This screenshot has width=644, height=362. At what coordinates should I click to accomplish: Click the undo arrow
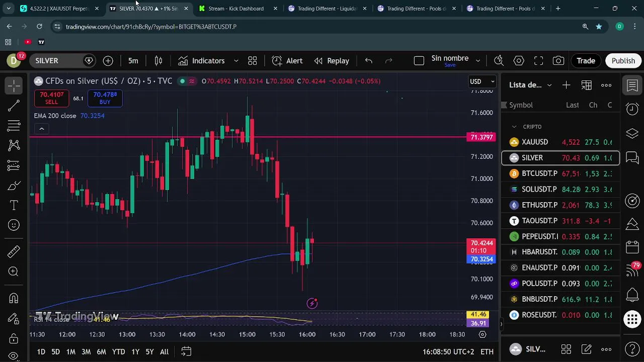click(x=369, y=61)
